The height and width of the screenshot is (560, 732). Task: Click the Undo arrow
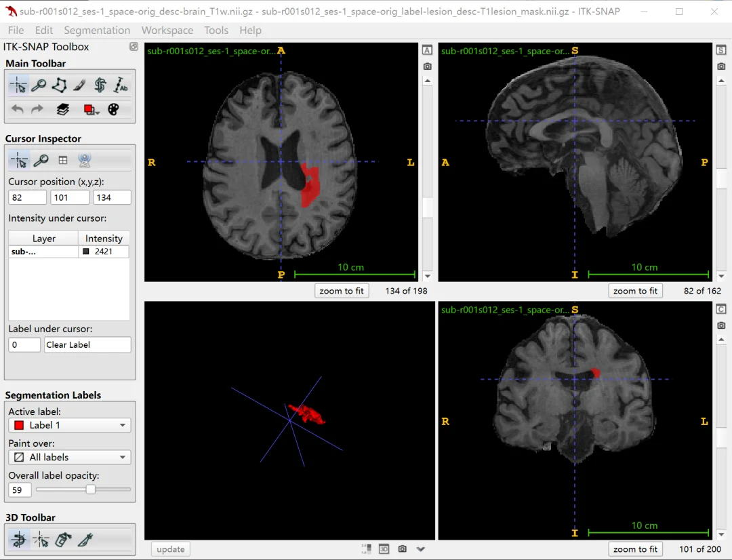point(18,109)
